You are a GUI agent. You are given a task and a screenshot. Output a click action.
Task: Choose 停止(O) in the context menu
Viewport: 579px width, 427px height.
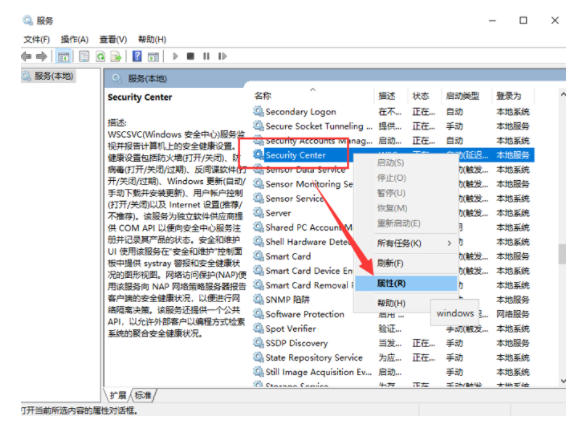(406, 178)
